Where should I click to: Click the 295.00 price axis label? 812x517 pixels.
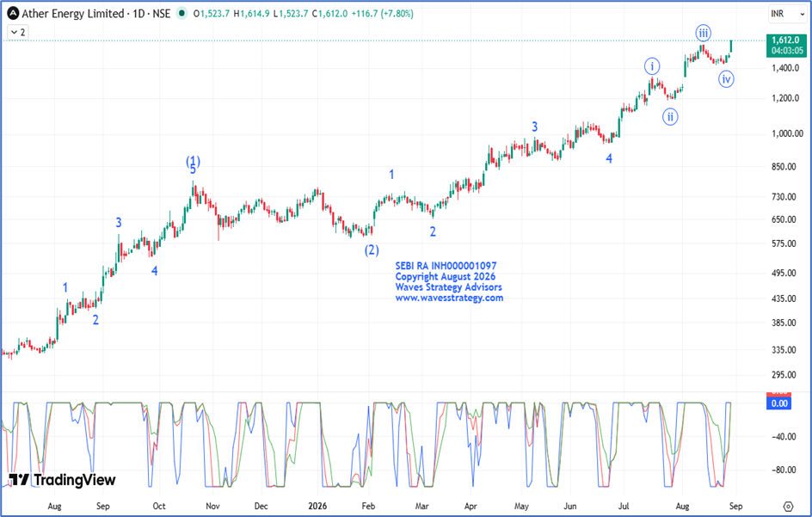[784, 374]
